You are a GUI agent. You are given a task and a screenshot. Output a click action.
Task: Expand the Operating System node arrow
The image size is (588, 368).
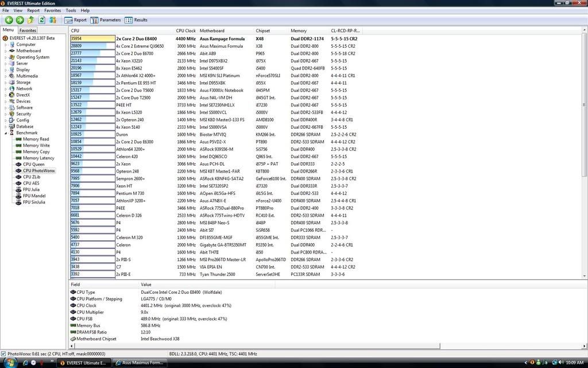6,57
